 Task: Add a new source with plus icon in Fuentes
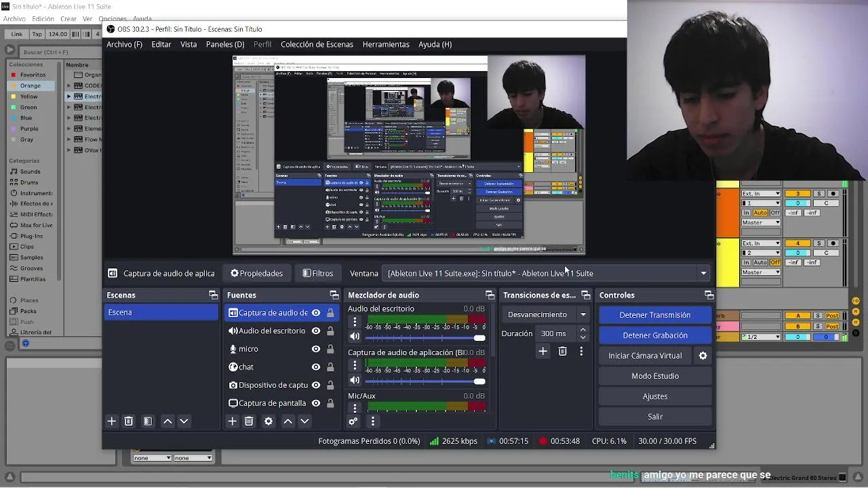click(x=232, y=421)
